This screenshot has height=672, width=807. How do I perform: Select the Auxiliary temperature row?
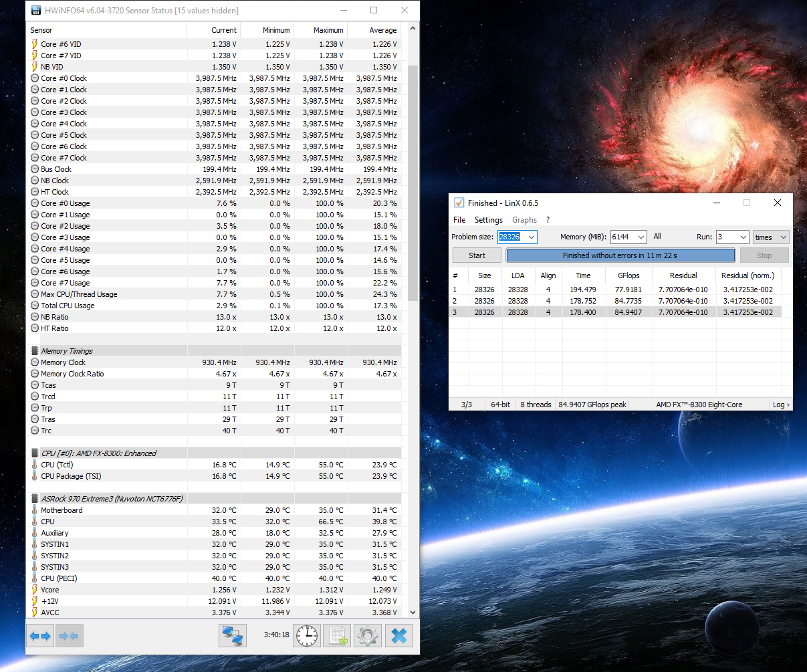pyautogui.click(x=215, y=533)
